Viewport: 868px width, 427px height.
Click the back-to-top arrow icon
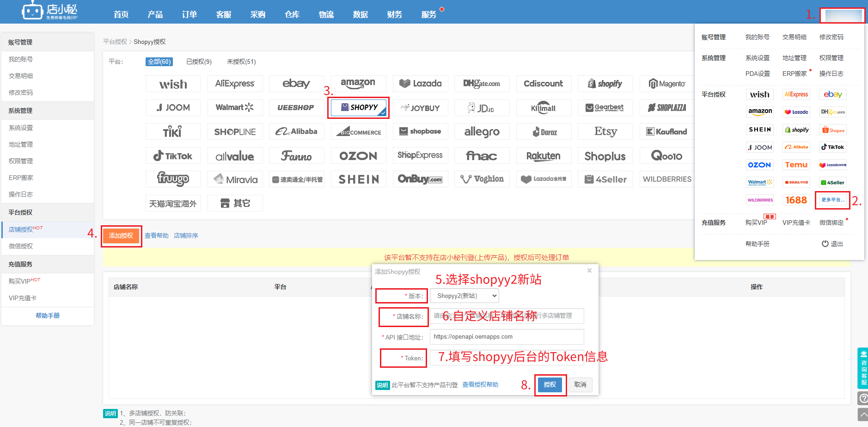pos(863,414)
